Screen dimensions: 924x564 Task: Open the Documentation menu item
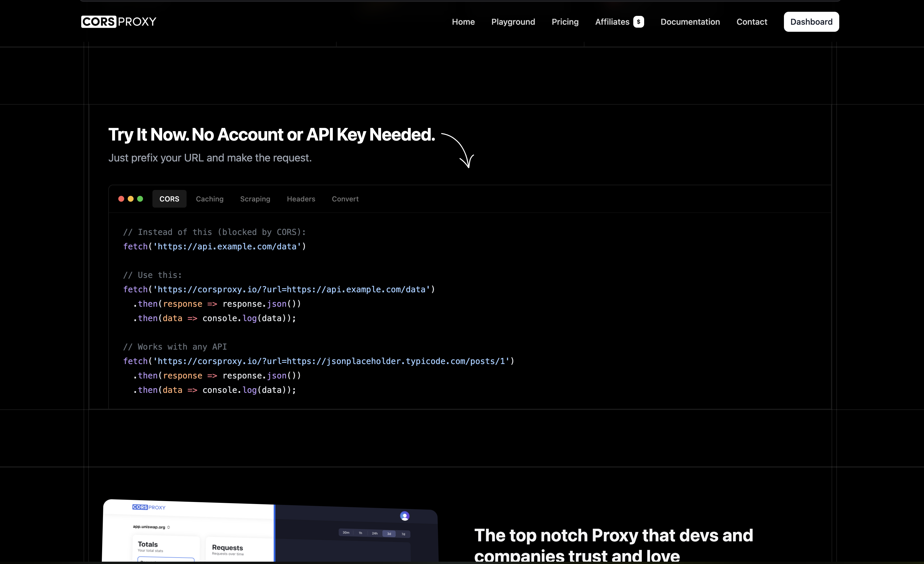(690, 21)
